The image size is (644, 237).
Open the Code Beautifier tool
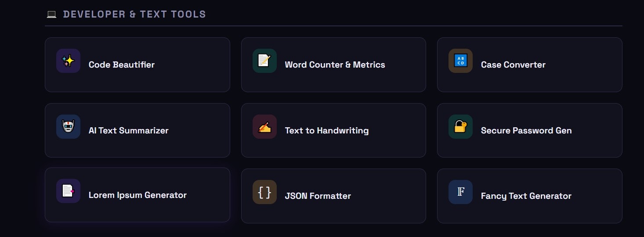pyautogui.click(x=137, y=65)
